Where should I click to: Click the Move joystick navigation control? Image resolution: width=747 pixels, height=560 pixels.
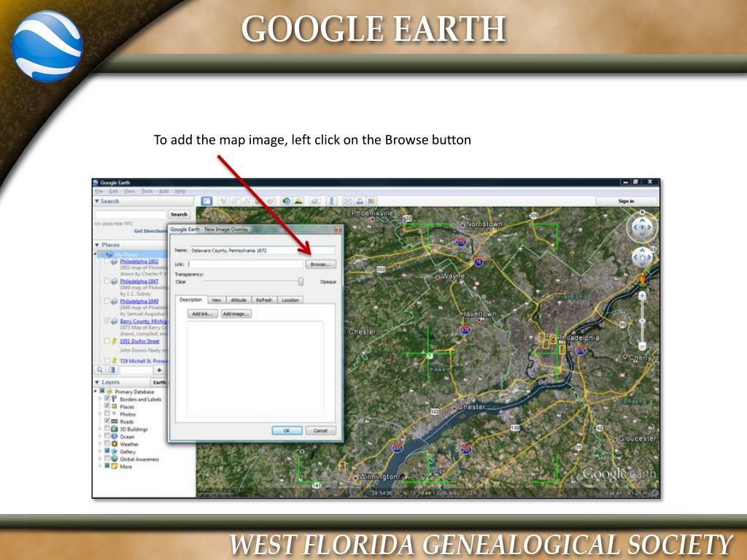coord(642,258)
